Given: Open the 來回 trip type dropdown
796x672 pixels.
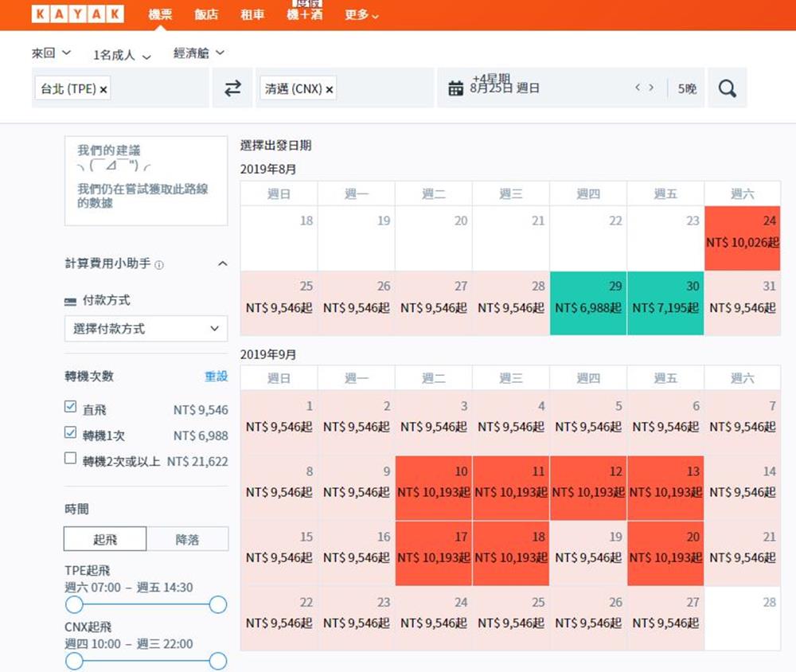Looking at the screenshot, I should [51, 53].
